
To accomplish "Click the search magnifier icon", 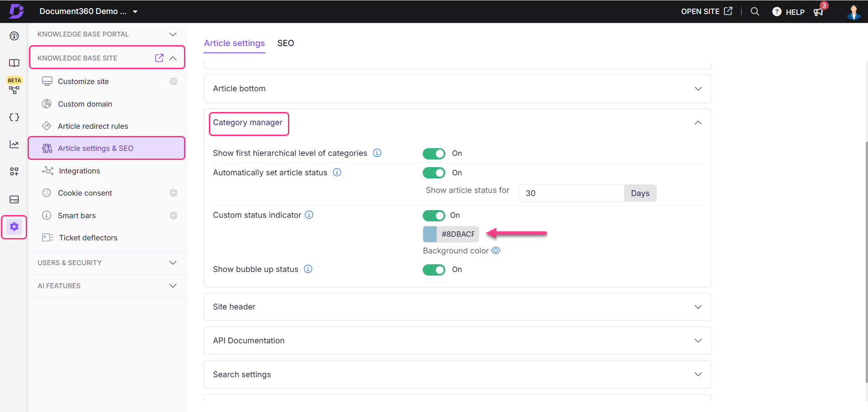I will 755,11.
